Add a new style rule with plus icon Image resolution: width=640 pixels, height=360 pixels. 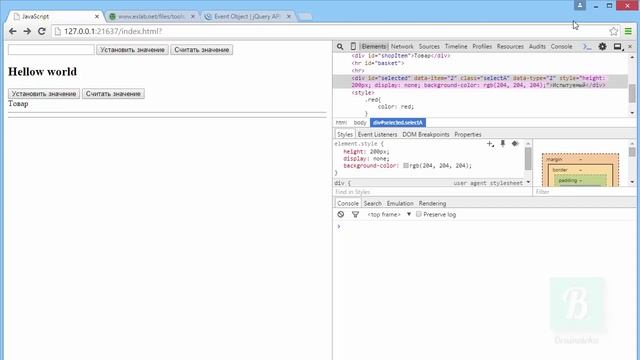coord(490,144)
